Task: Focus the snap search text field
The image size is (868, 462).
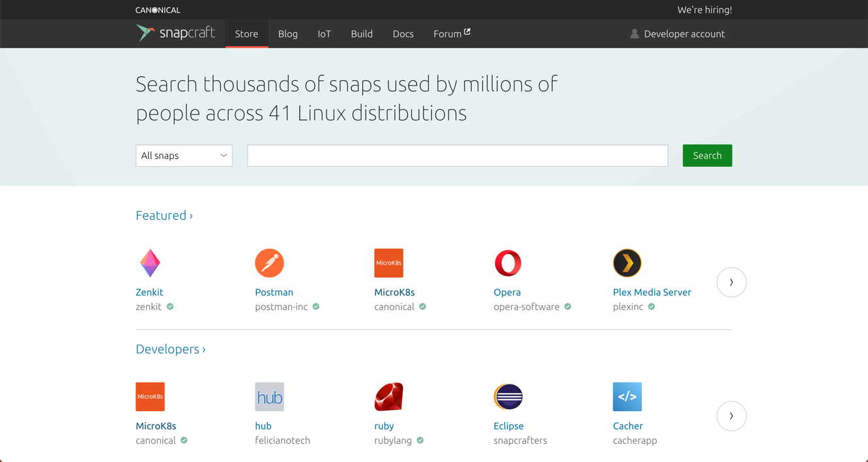Action: (457, 156)
